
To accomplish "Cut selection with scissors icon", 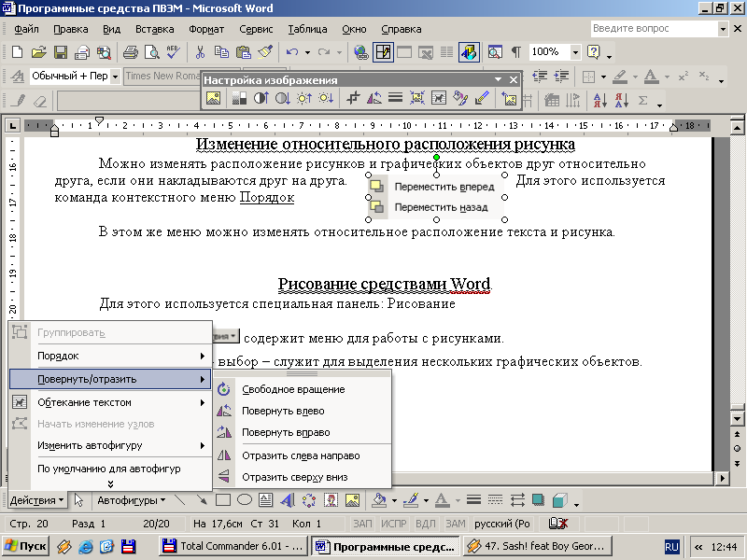I will tap(200, 52).
